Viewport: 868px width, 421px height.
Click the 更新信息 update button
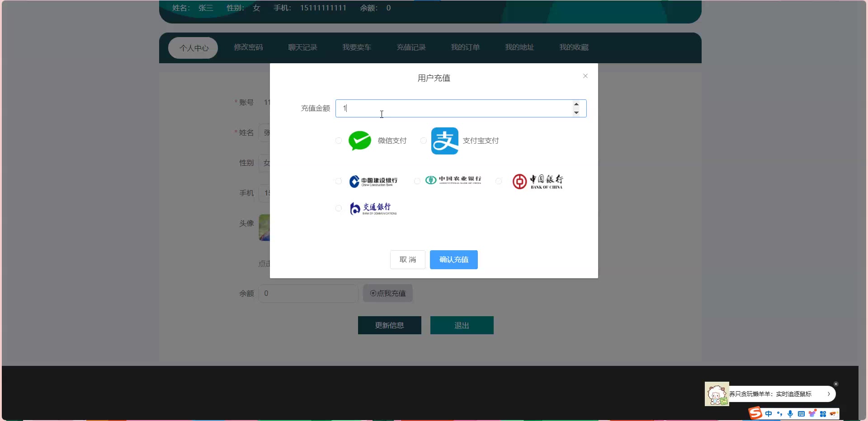[390, 325]
